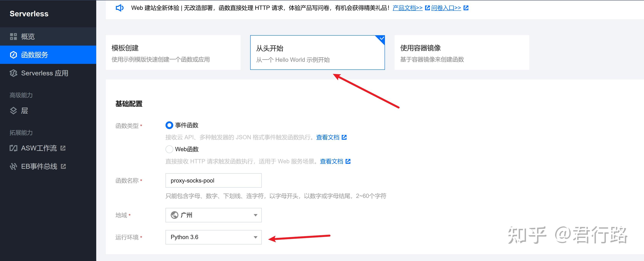Open the Python 3.6 version selector arrow
This screenshot has height=261, width=644.
(255, 237)
